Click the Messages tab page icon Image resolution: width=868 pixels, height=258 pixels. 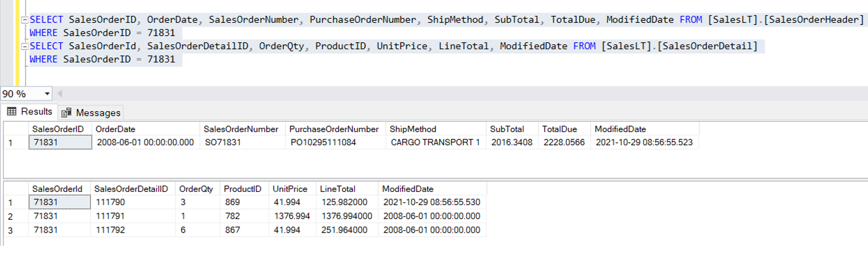66,113
